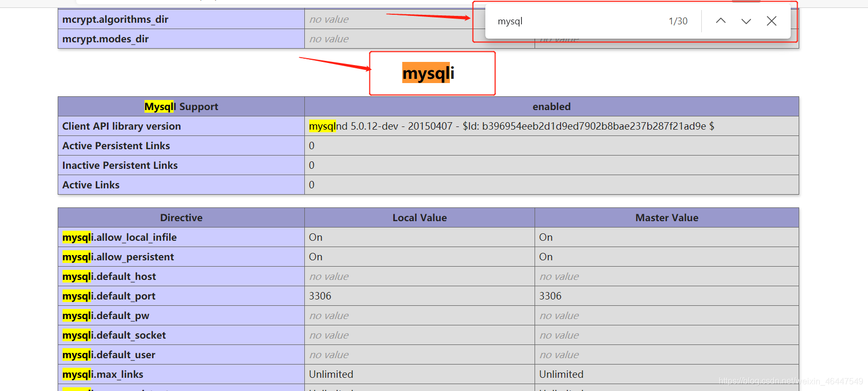Click local On value for allow_local_infile

click(316, 237)
